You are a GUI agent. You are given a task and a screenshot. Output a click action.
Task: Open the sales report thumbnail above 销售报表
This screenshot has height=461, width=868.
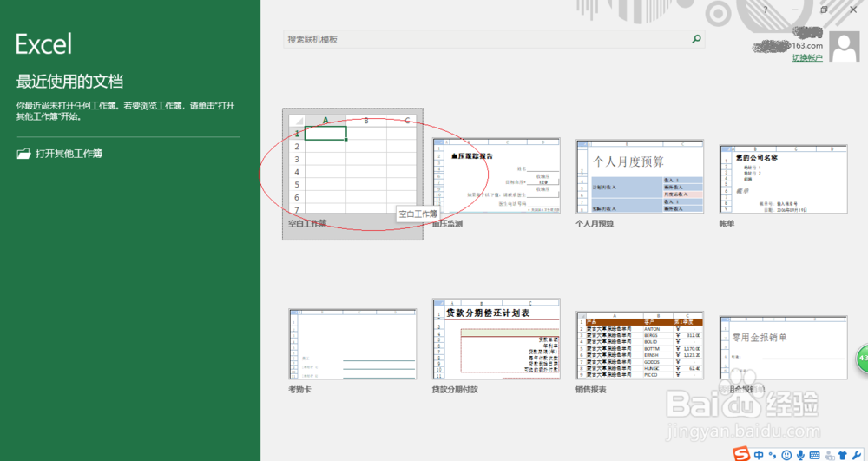pos(640,346)
